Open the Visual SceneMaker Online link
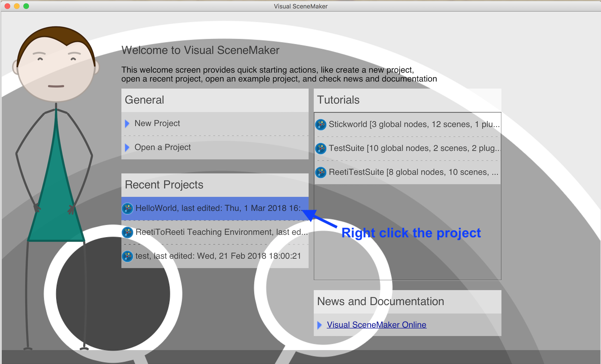Viewport: 601px width, 364px height. pyautogui.click(x=376, y=325)
